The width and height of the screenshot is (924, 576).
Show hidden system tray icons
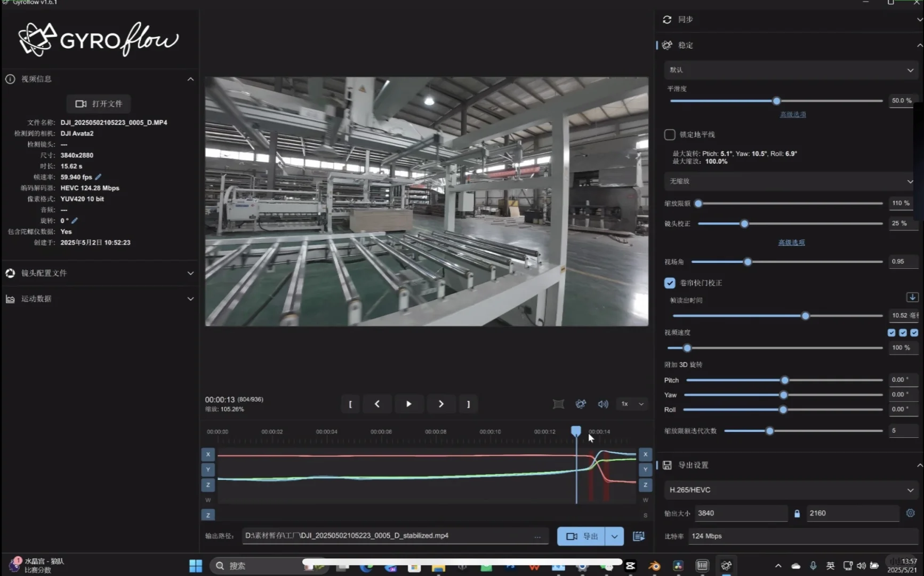(x=778, y=566)
